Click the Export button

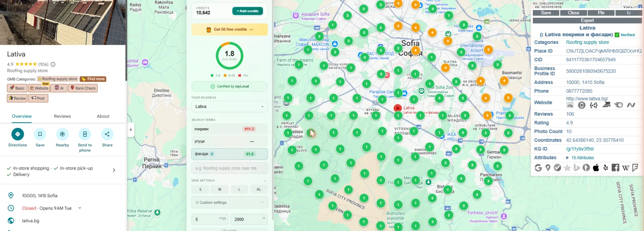[x=587, y=21]
